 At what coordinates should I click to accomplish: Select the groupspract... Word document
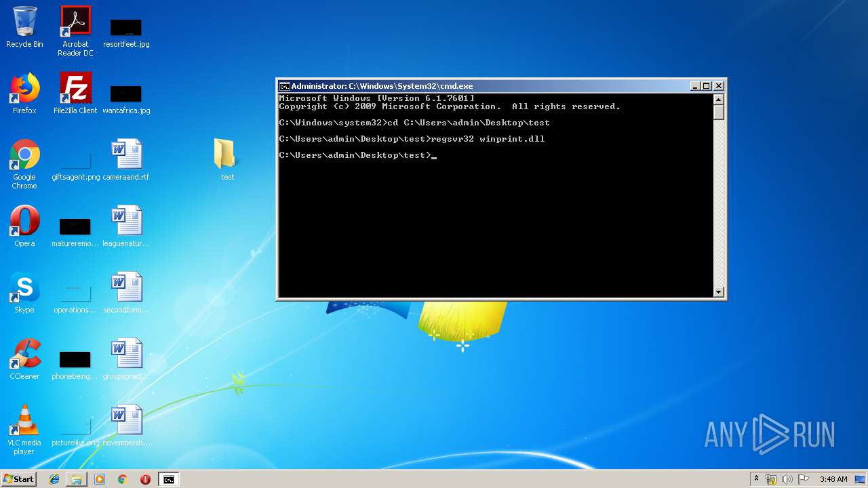[126, 360]
